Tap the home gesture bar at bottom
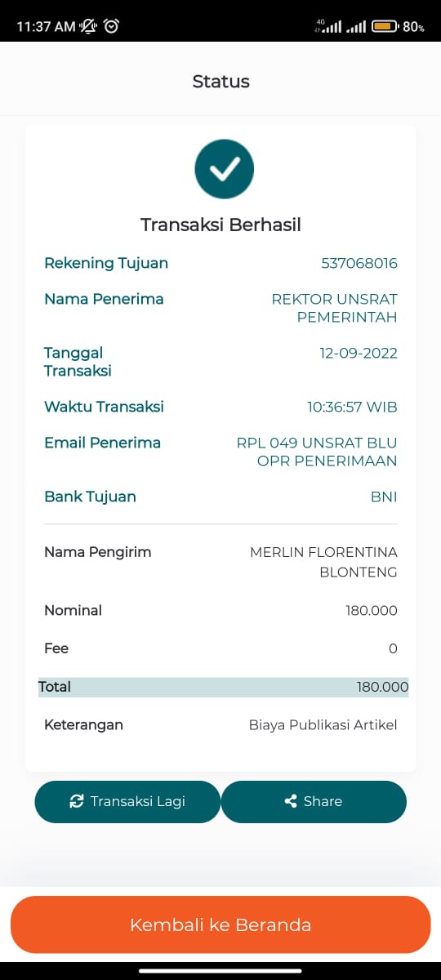Viewport: 441px width, 980px height. click(x=220, y=971)
